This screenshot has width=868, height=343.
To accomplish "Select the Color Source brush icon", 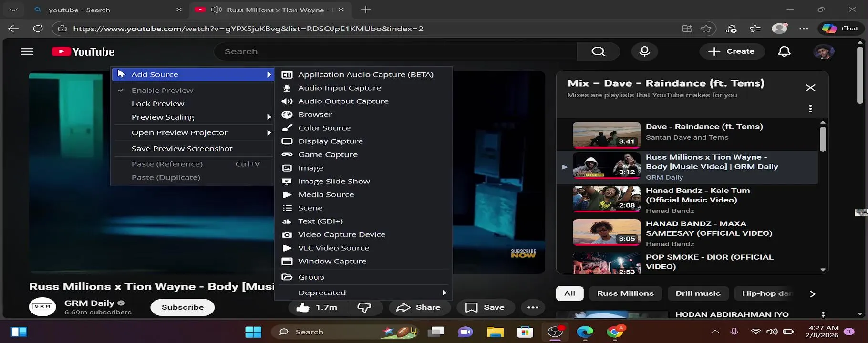I will [287, 128].
